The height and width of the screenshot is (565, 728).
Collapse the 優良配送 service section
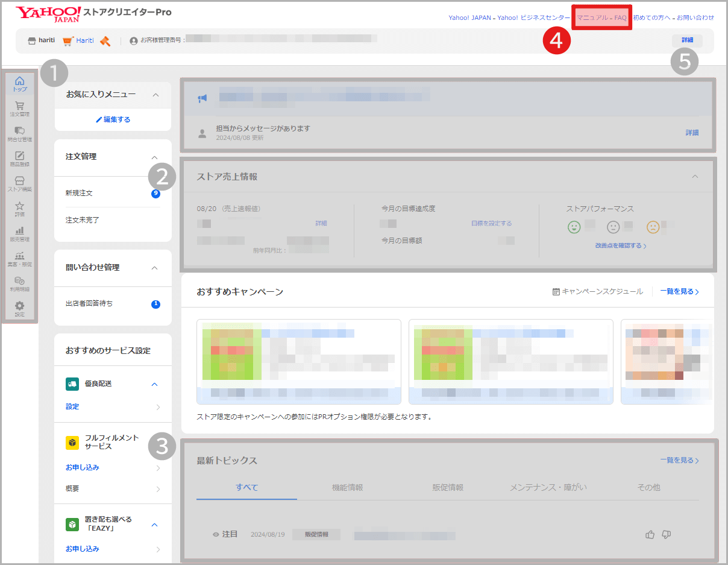point(154,384)
